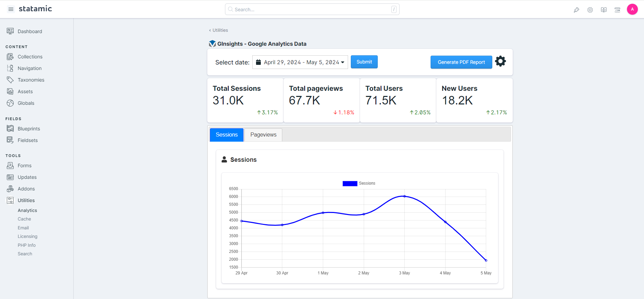The width and height of the screenshot is (644, 299).
Task: Click the 3.17% increase indicator
Action: 267,113
